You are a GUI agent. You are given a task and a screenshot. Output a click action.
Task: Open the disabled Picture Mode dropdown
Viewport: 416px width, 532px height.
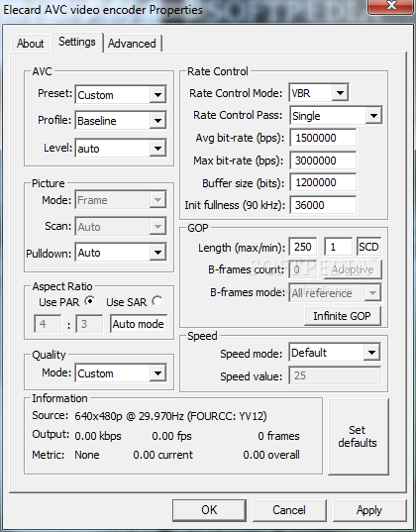tap(121, 200)
